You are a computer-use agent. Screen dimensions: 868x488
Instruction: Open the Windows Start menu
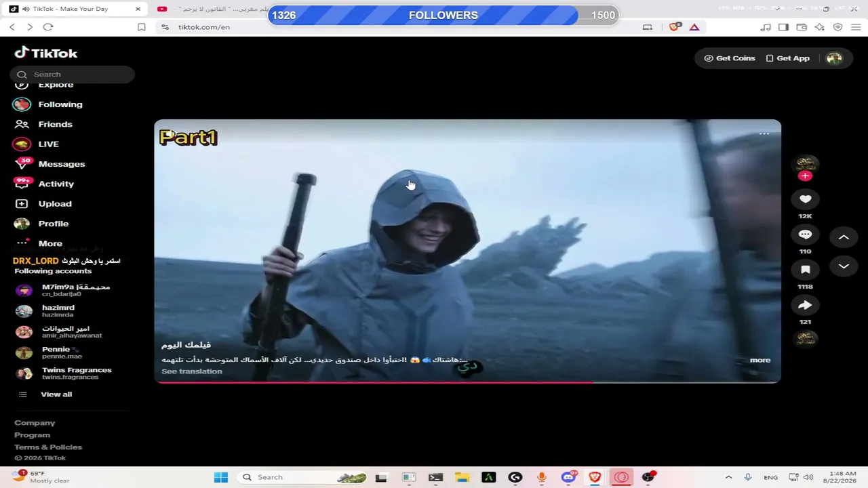pos(221,477)
